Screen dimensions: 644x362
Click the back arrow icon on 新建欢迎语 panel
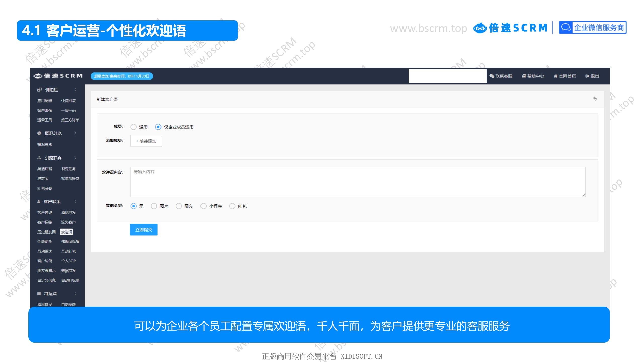coord(595,99)
